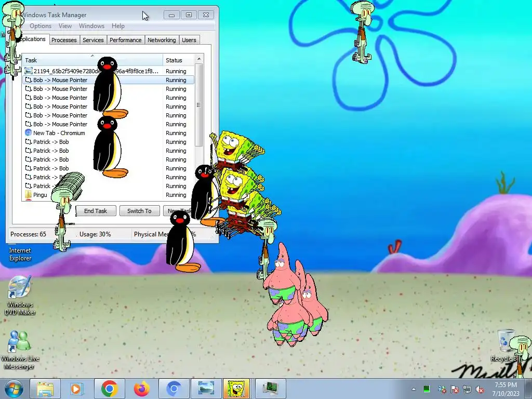Open the Help menu
This screenshot has height=399, width=532.
click(x=118, y=26)
